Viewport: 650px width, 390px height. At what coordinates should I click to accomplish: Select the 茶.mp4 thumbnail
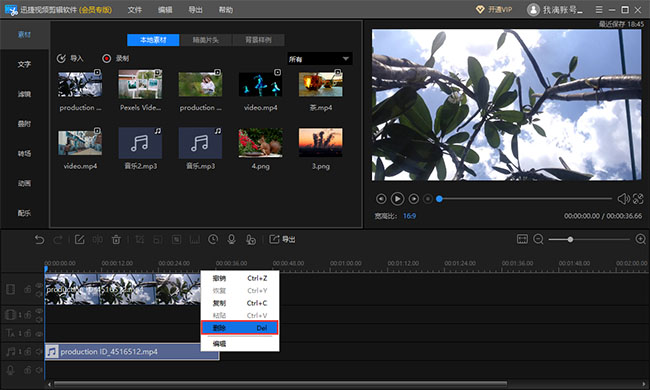coord(321,84)
